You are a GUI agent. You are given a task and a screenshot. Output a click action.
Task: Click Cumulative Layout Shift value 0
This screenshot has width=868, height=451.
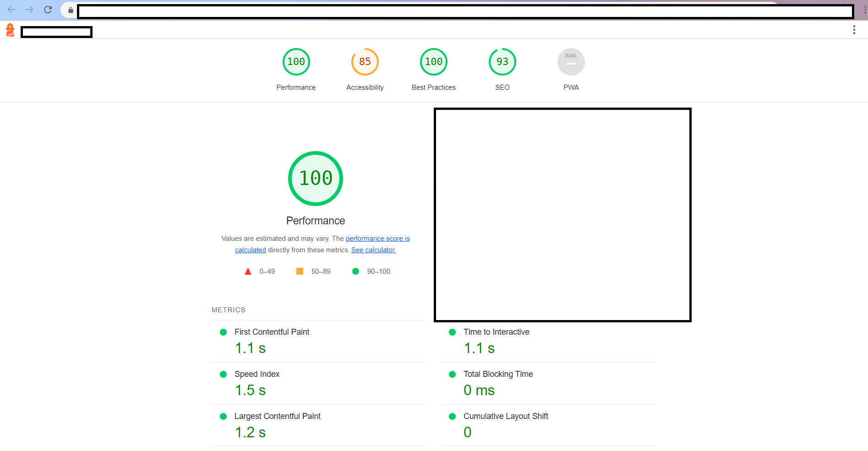click(x=468, y=433)
